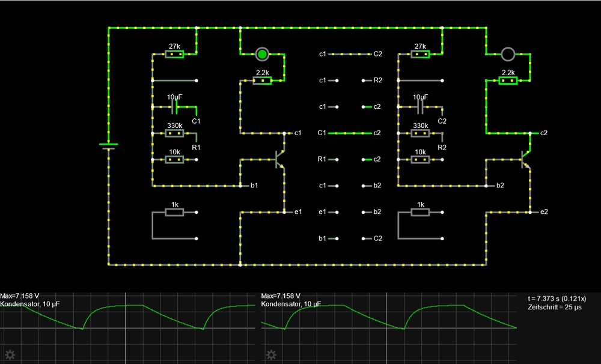
Task: Select the left 330k resistor labeled R1
Action: tap(175, 133)
